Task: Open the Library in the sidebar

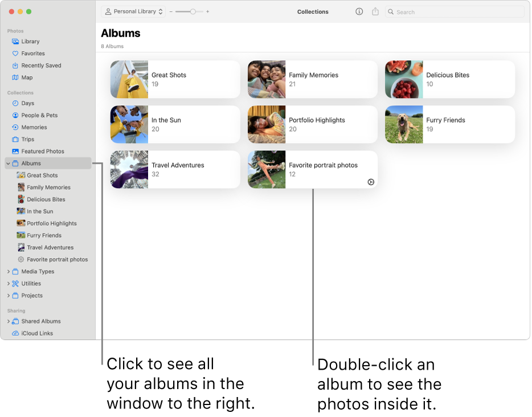Action: pos(29,41)
